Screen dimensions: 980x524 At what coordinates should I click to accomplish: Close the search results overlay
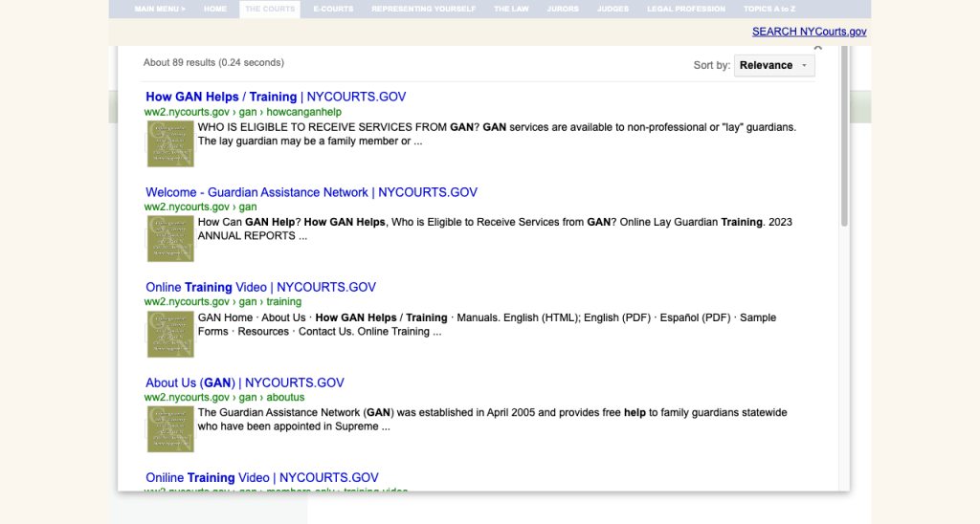tap(816, 47)
